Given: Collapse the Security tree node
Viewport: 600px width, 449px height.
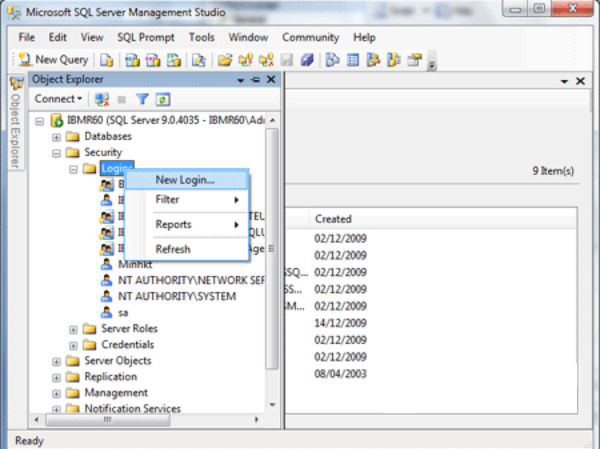Looking at the screenshot, I should tap(57, 153).
